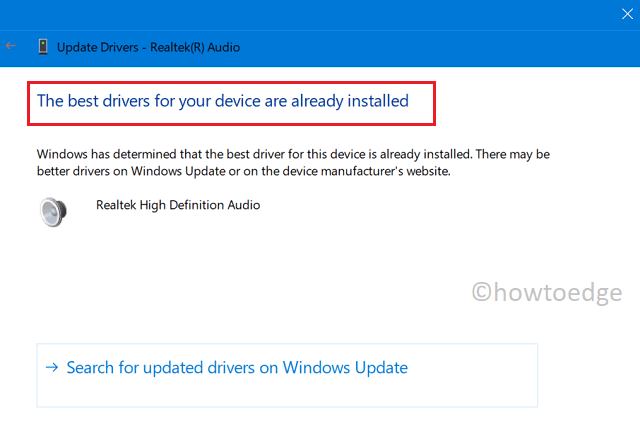Click the arrow before Search for updated drivers
This screenshot has height=433, width=640.
tap(52, 367)
